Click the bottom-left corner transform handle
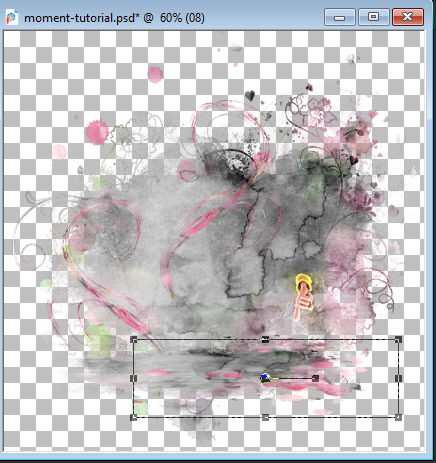The image size is (436, 463). click(134, 417)
